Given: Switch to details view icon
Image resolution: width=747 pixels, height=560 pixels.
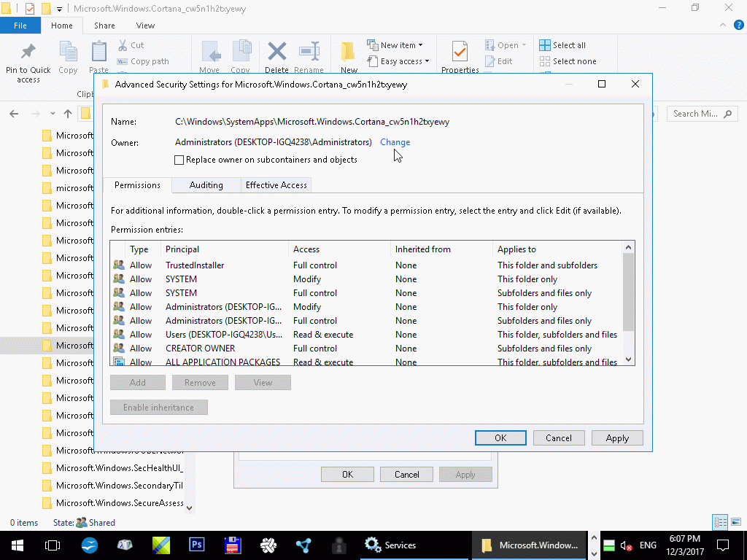Looking at the screenshot, I should coord(720,522).
